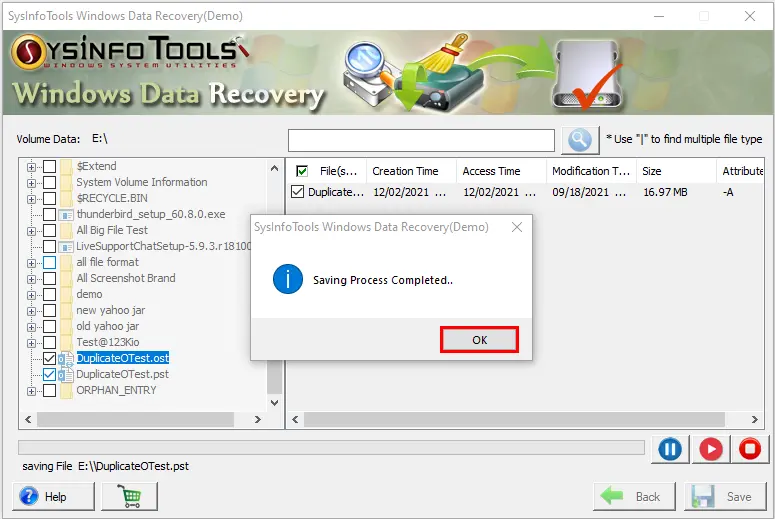Viewport: 775px width, 519px height.
Task: Uncheck DuplicateOTest.pst checkbox in tree
Action: [x=49, y=375]
